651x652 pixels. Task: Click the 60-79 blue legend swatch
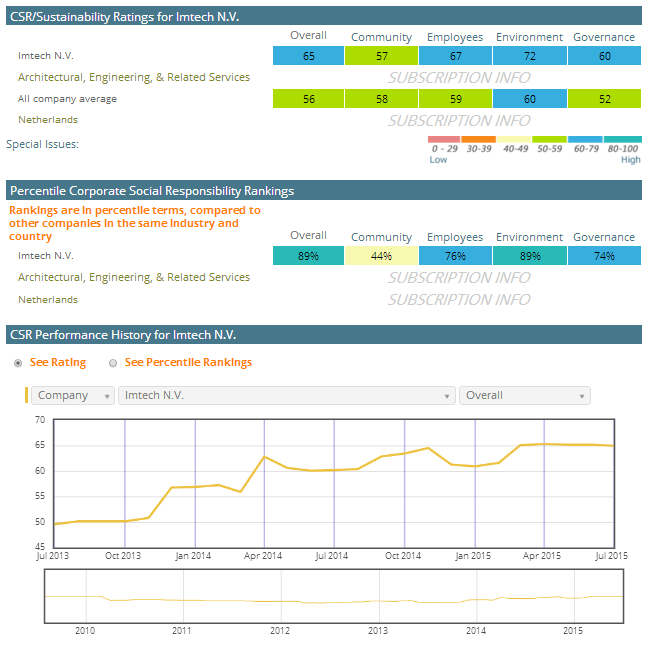pos(585,139)
